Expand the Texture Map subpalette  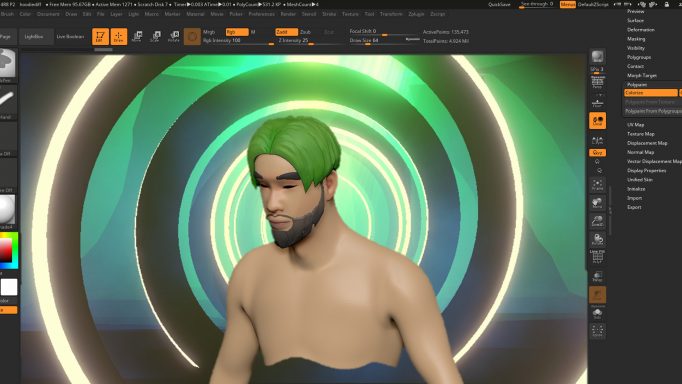[641, 134]
